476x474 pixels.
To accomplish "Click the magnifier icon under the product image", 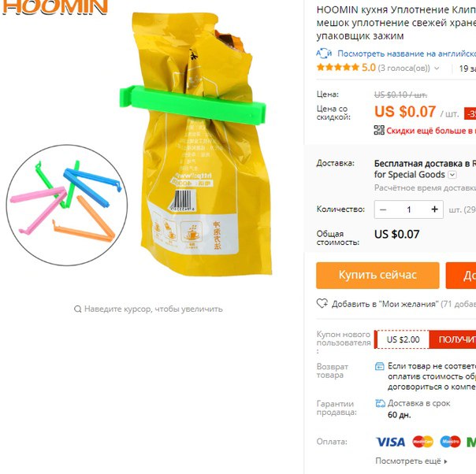I will (x=78, y=309).
